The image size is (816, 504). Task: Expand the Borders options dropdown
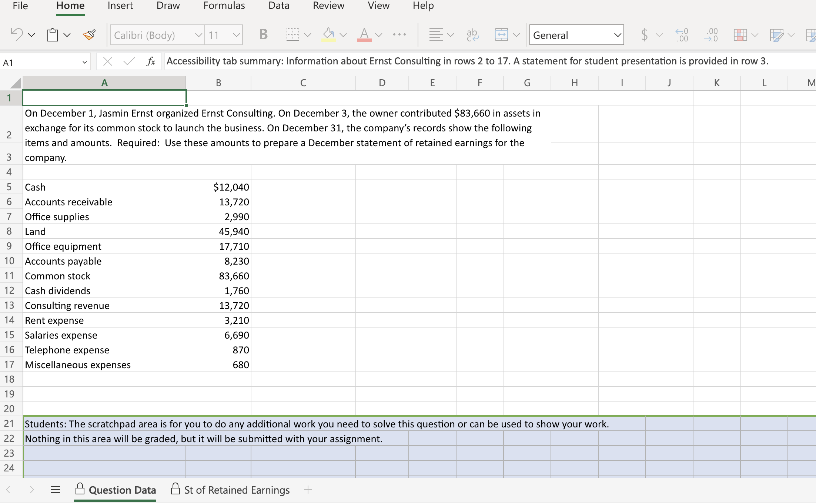(x=308, y=34)
